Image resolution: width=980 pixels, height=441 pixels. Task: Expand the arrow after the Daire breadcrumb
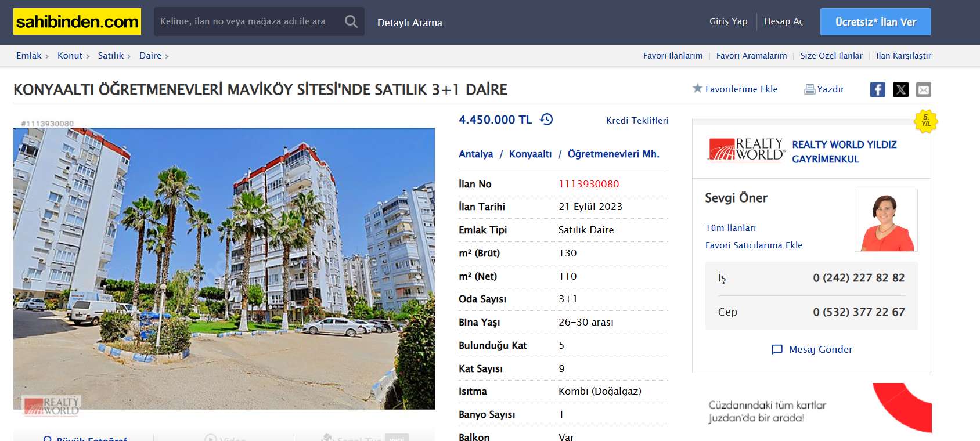167,56
